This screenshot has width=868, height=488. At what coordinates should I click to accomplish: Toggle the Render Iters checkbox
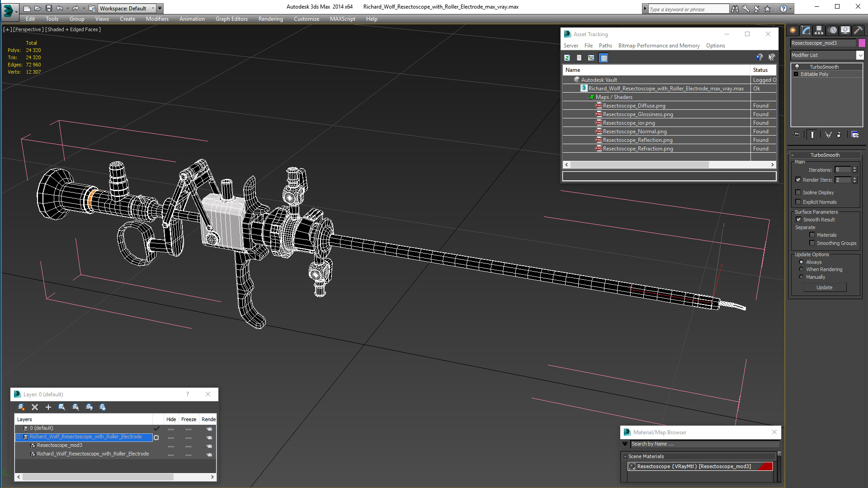point(798,180)
